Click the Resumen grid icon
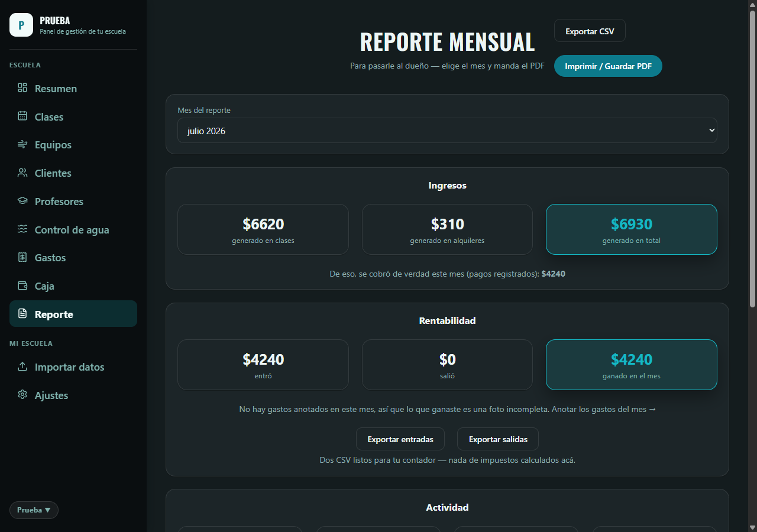757x532 pixels. [x=22, y=88]
